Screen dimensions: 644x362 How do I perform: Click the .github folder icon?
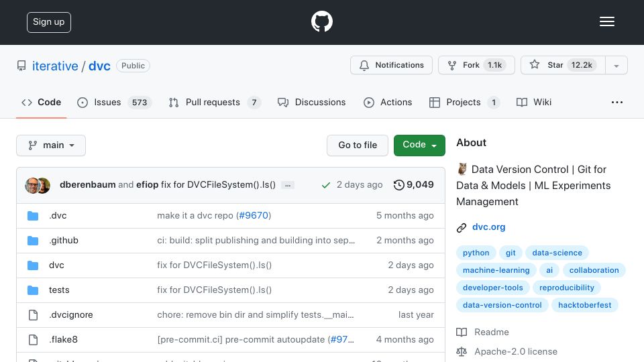33,241
